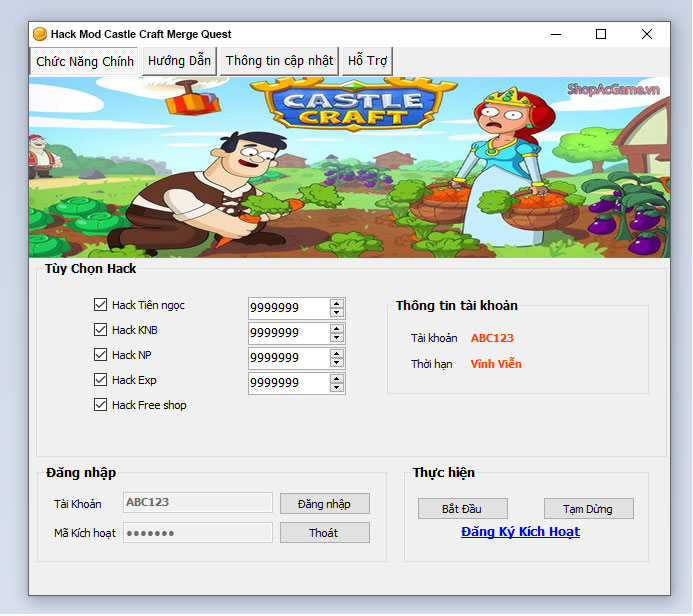Toggle the Hack KNB checkbox
Viewport: 693px width, 616px height.
pyautogui.click(x=100, y=330)
